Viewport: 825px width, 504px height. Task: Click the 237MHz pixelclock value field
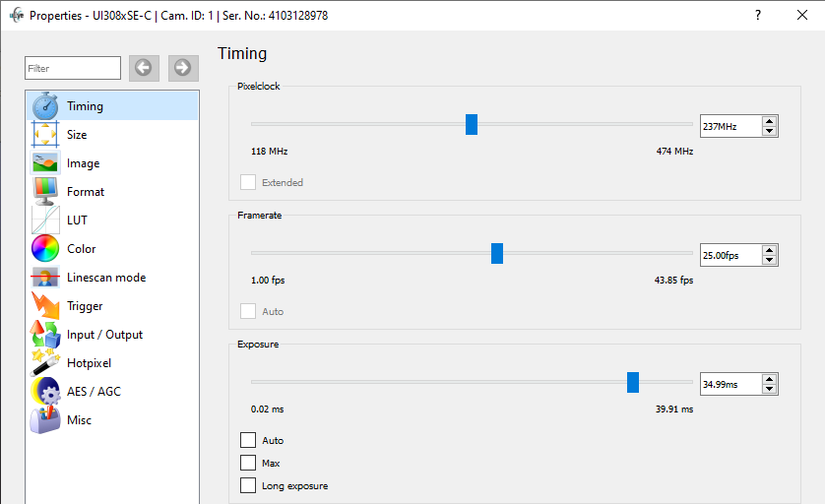730,126
